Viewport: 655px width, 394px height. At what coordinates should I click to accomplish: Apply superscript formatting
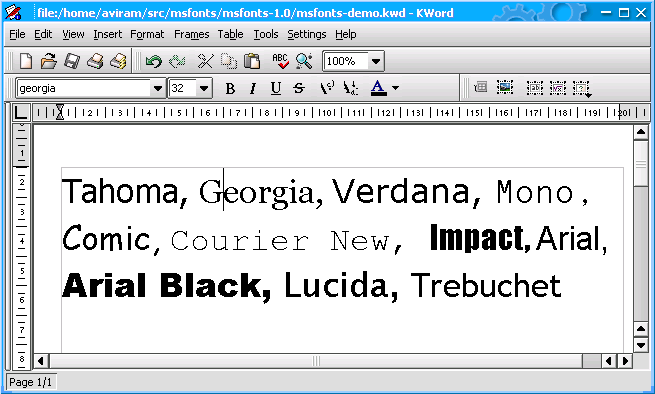[x=327, y=88]
